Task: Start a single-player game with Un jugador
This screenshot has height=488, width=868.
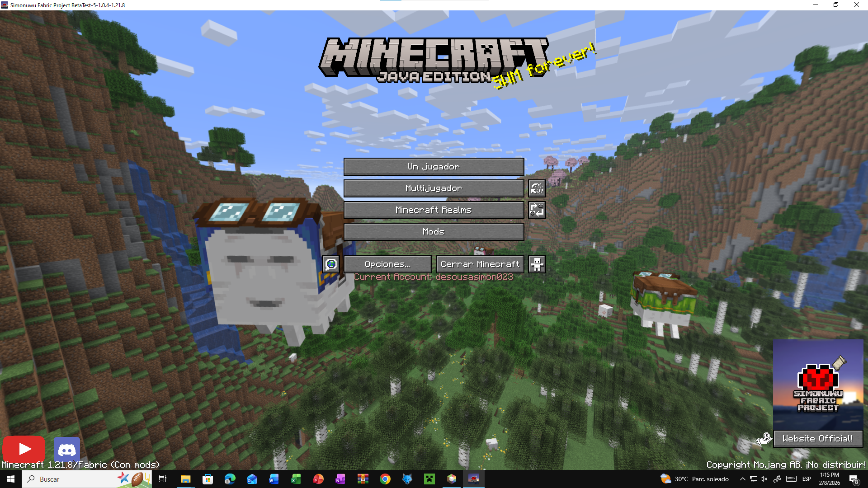Action: (434, 167)
